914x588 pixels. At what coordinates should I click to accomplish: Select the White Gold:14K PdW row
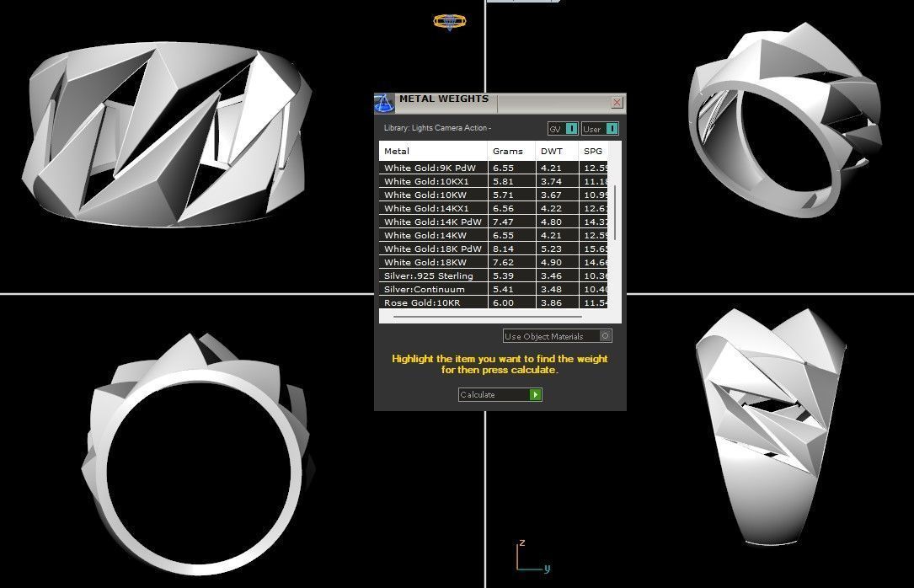[x=493, y=222]
